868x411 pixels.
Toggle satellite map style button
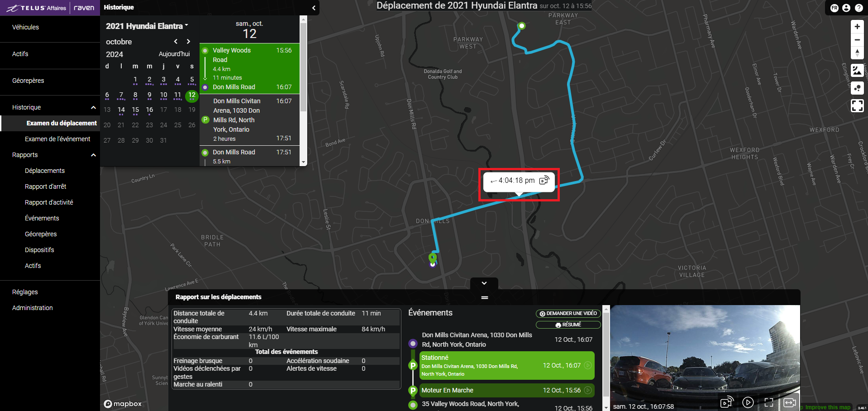pyautogui.click(x=857, y=70)
